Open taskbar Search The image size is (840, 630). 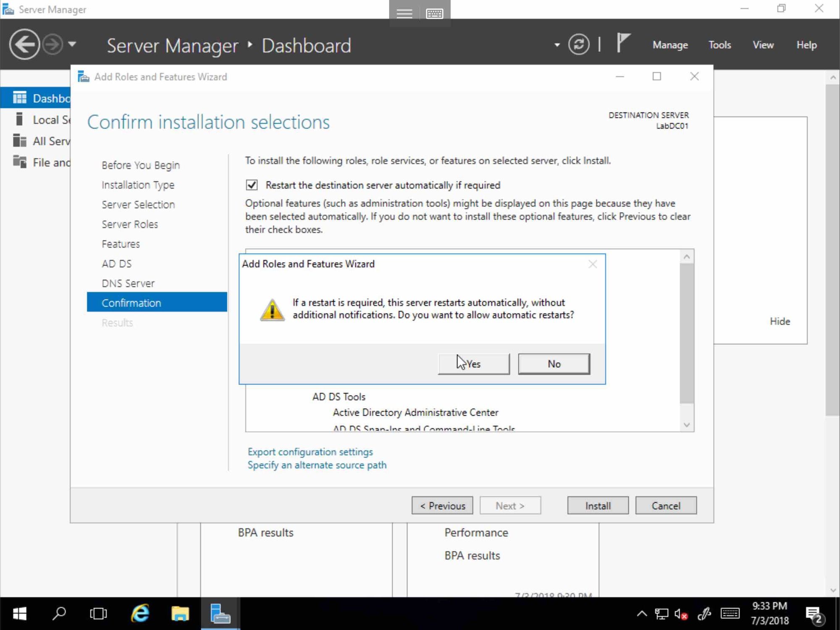pyautogui.click(x=59, y=614)
